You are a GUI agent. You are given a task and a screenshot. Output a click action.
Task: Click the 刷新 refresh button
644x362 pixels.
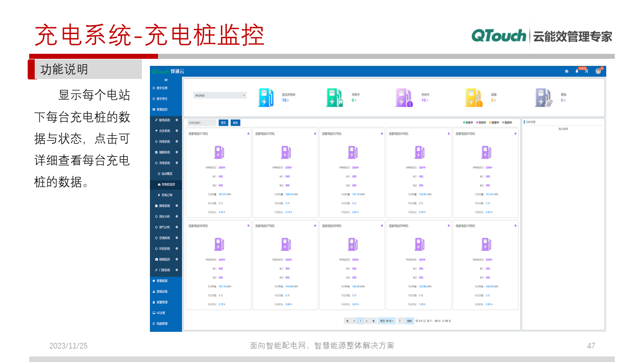coord(235,122)
